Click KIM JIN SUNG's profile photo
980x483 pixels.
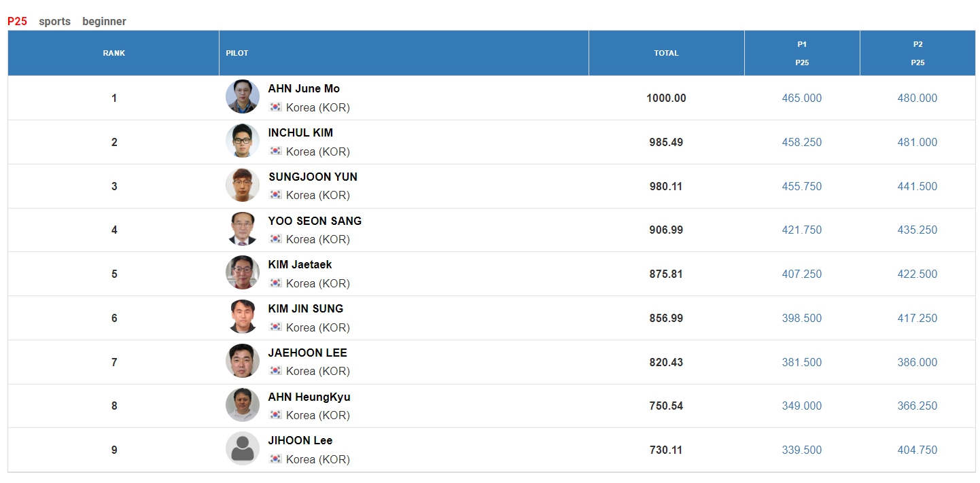[243, 317]
